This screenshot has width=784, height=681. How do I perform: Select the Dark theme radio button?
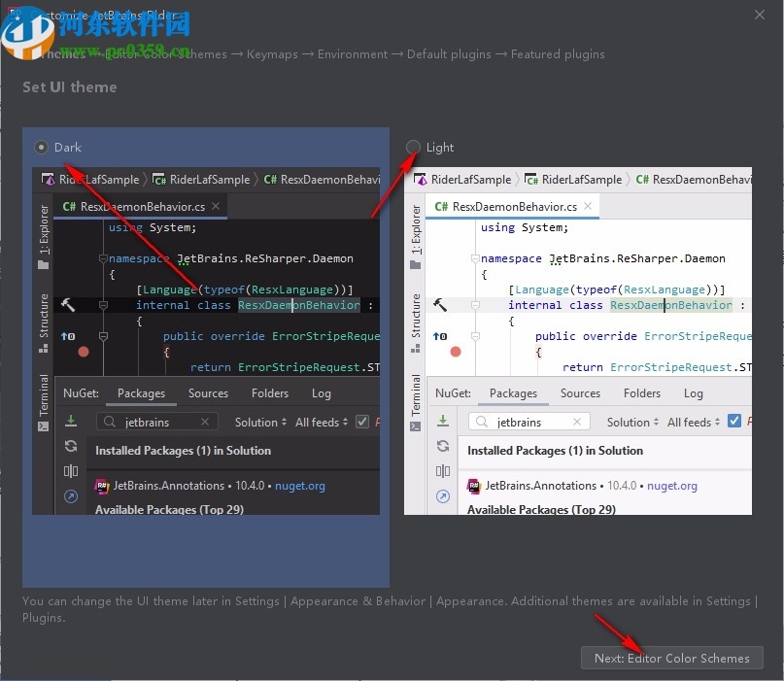click(41, 147)
